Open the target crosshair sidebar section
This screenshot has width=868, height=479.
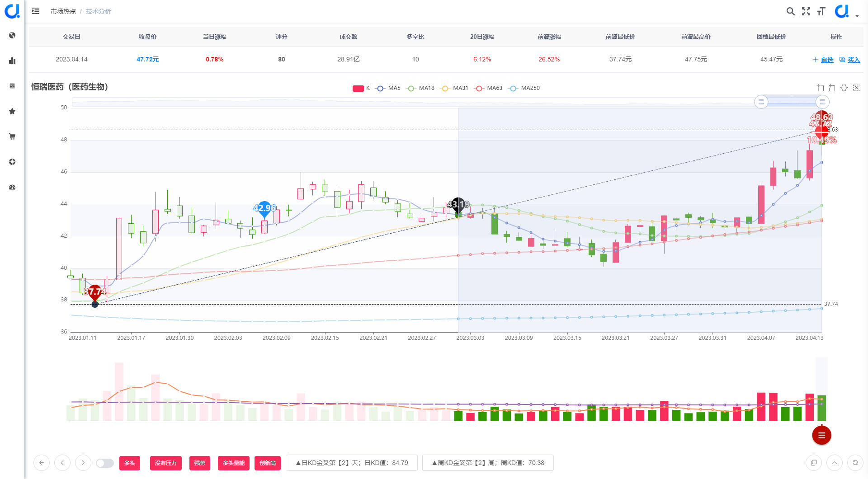click(12, 162)
